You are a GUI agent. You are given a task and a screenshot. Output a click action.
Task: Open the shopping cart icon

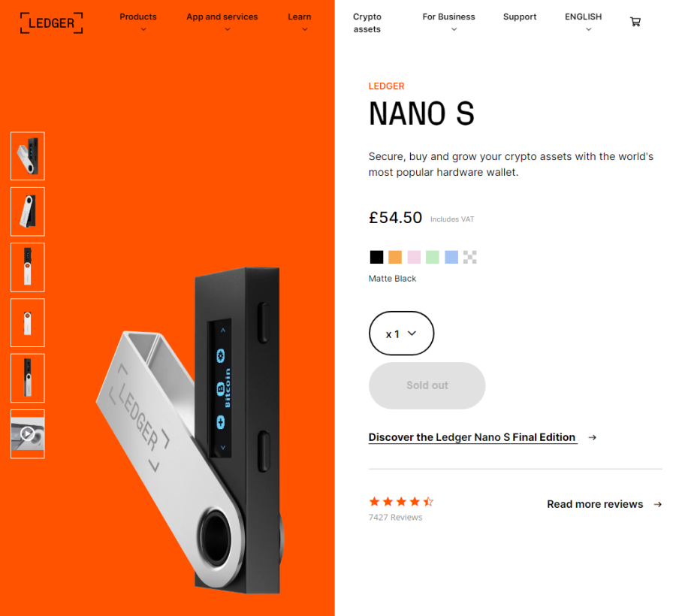click(x=635, y=22)
